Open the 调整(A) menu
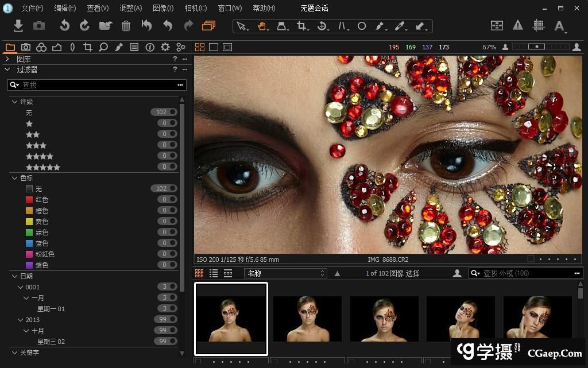 (x=130, y=8)
